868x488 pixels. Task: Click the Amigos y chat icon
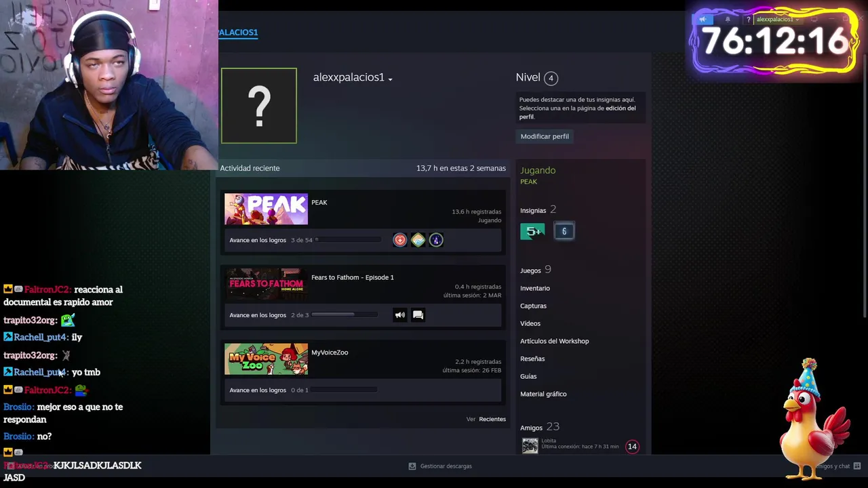point(857,466)
